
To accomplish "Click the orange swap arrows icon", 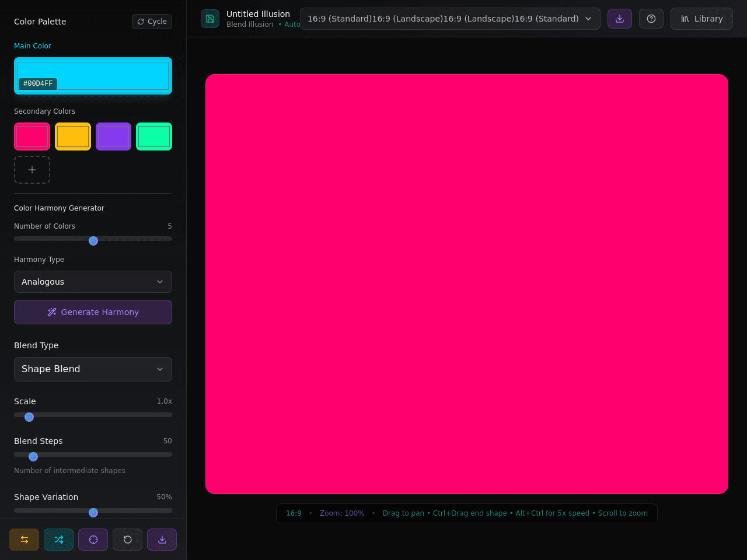I will pyautogui.click(x=24, y=540).
